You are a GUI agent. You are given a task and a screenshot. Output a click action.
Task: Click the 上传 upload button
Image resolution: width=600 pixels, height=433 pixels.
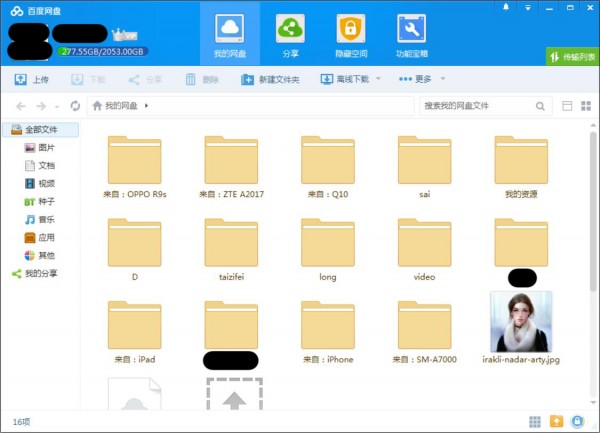(32, 80)
